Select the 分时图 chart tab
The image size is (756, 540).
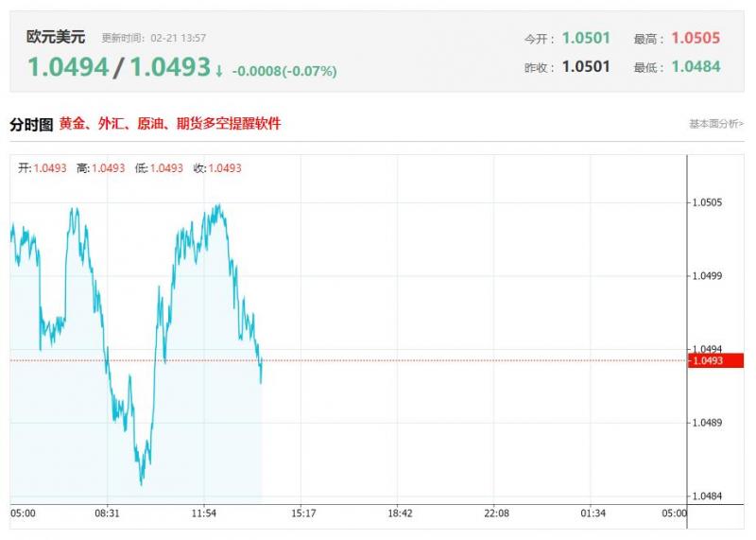[31, 124]
